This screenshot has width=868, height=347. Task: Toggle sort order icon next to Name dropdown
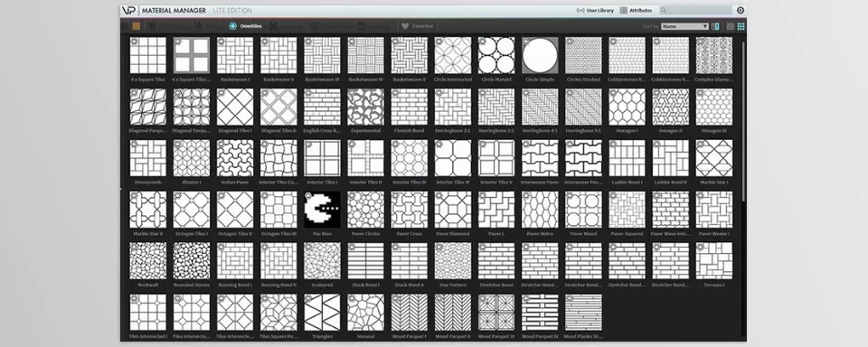click(x=715, y=26)
